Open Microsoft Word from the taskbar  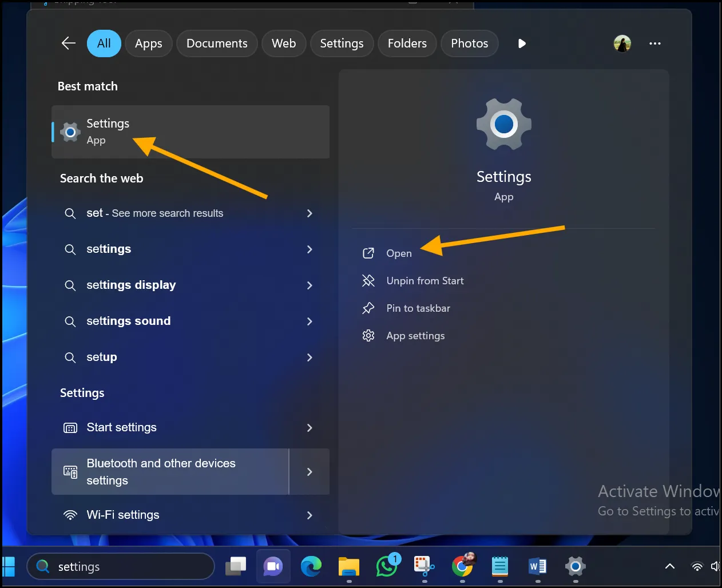point(538,566)
